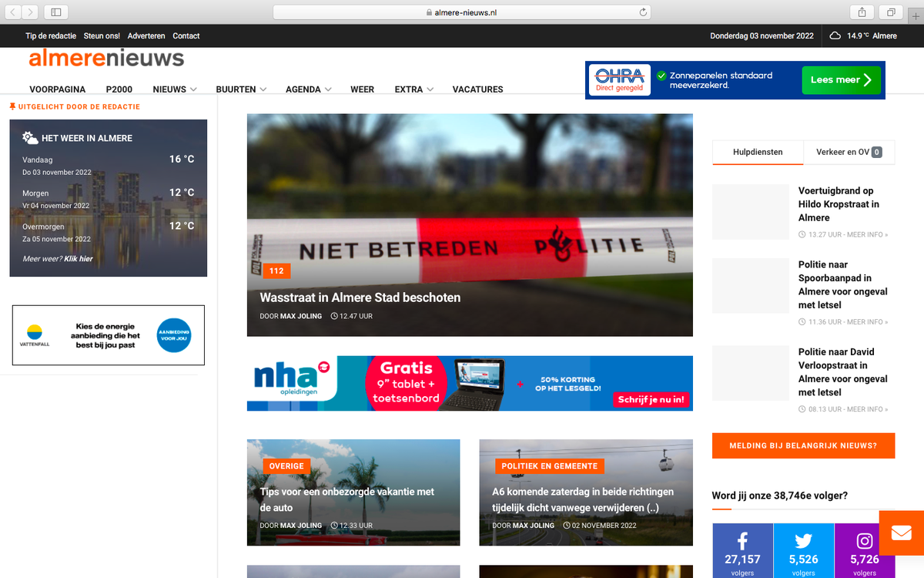
Task: Click the weather sun-cloud icon in widget
Action: 30,138
